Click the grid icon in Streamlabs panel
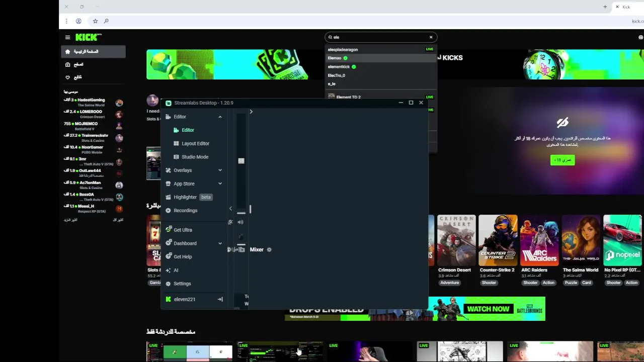 click(241, 161)
